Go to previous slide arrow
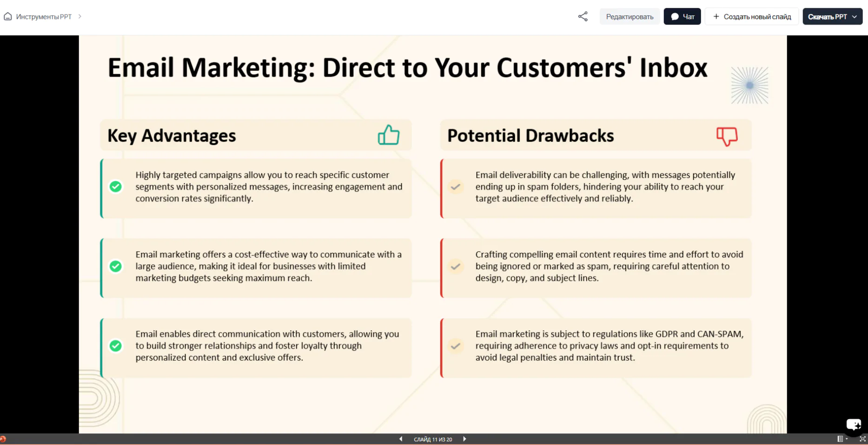 click(x=401, y=439)
